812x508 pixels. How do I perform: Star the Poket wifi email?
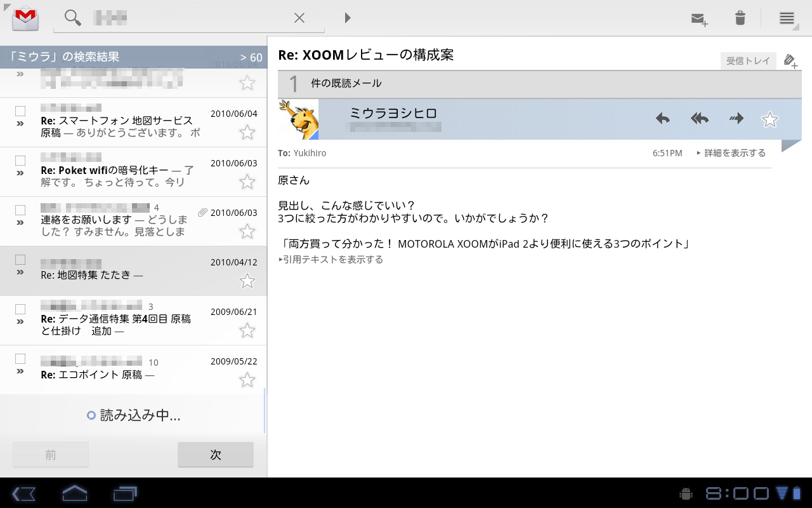pyautogui.click(x=247, y=182)
